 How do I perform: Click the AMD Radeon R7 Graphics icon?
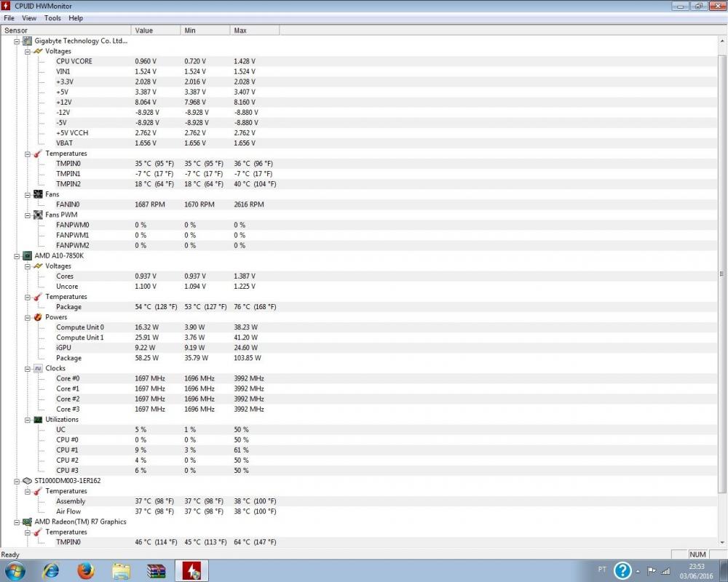[28, 522]
